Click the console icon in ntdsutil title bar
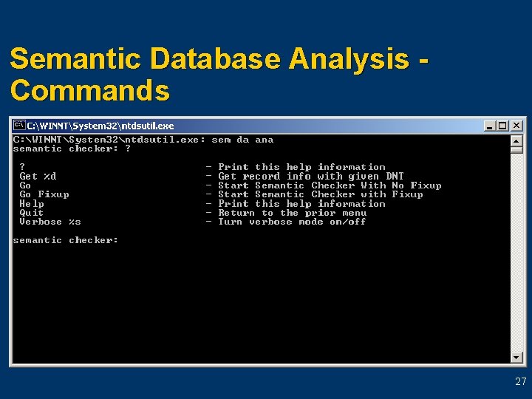 click(x=19, y=125)
